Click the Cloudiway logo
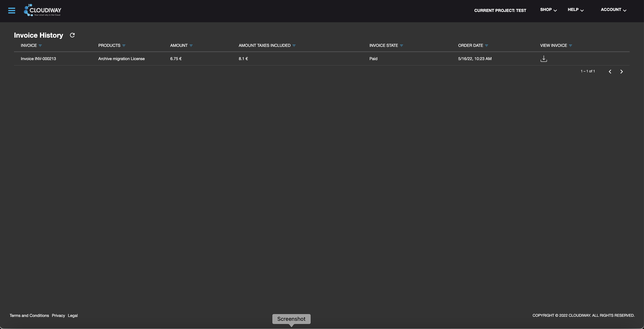Screen dimensions: 644x329 point(43,10)
